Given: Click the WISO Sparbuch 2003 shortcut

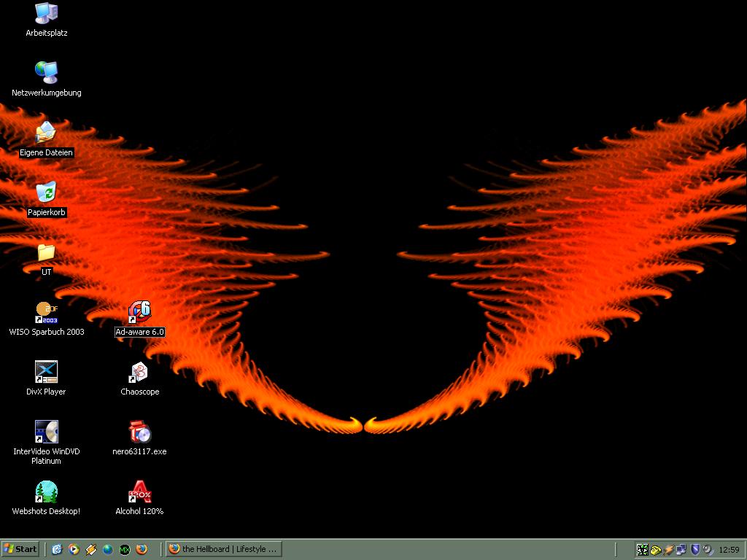Looking at the screenshot, I should (46, 313).
